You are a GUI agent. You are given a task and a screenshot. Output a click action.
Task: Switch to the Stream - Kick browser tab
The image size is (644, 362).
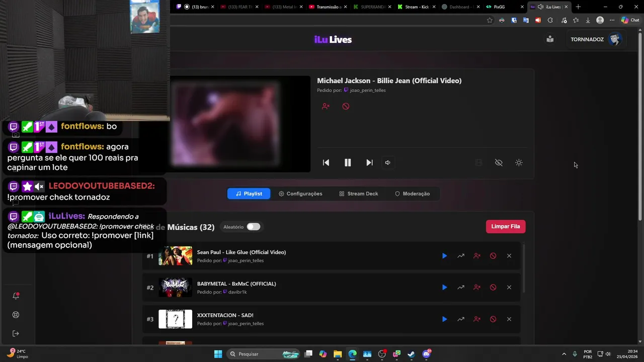tap(416, 7)
